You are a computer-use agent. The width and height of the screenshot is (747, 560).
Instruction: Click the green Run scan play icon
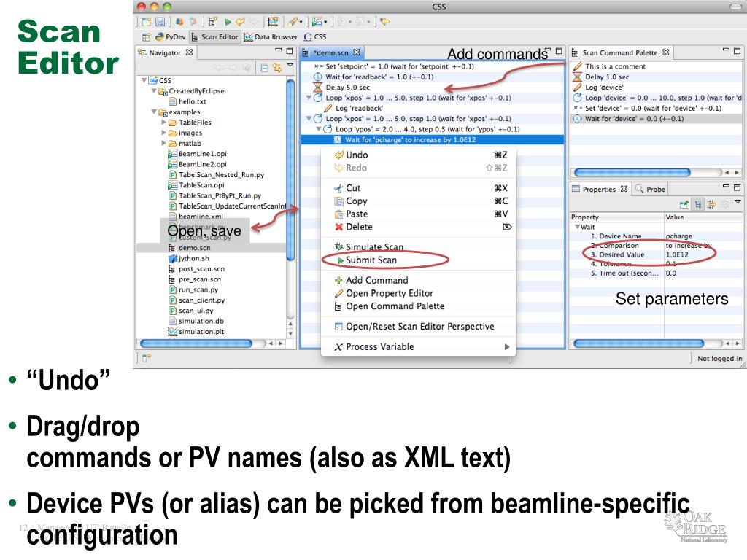click(x=228, y=22)
